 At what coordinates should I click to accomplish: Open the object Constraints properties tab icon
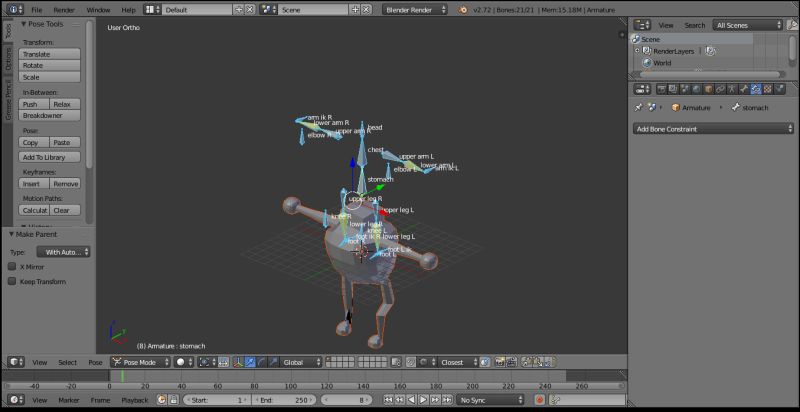(720, 89)
